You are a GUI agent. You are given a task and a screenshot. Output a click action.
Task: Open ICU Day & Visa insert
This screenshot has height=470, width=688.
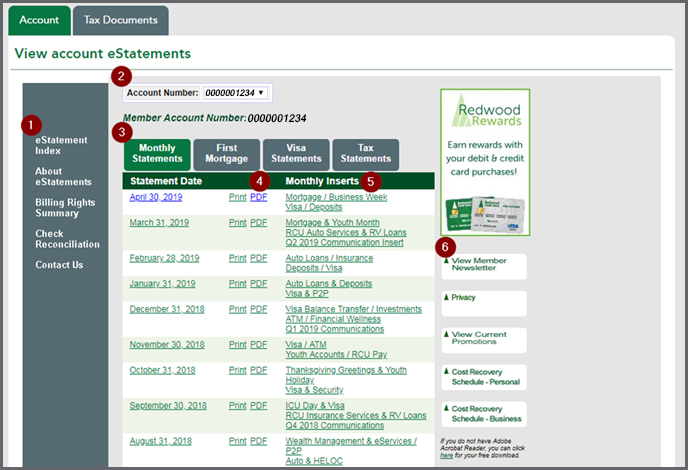315,406
